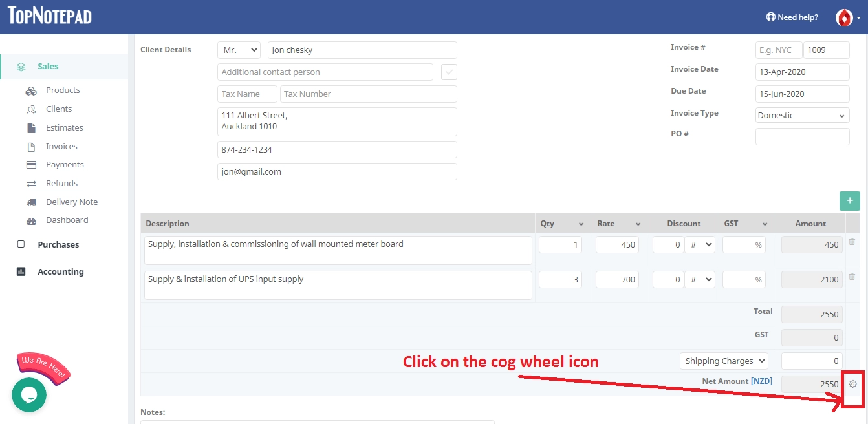
Task: Open discount type dropdown in first row
Action: point(700,245)
